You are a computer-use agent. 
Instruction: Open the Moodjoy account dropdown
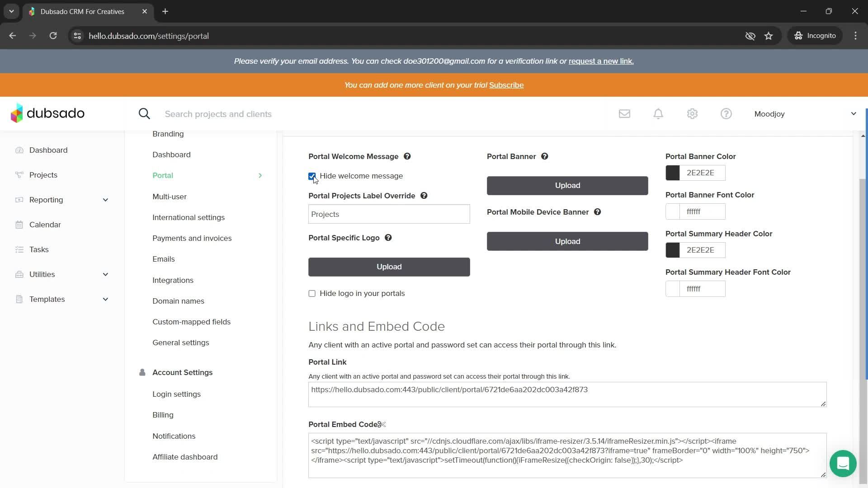click(805, 114)
